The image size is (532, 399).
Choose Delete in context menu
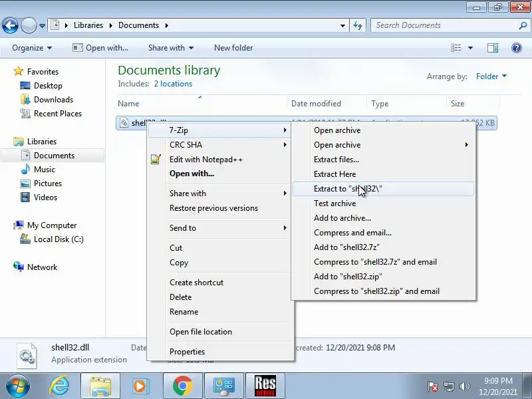tap(219, 297)
